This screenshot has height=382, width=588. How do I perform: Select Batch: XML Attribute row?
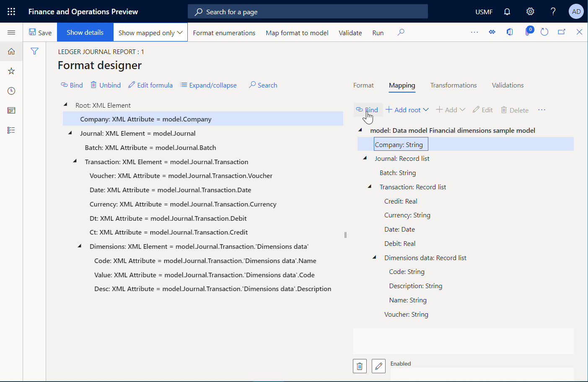[x=203, y=147]
